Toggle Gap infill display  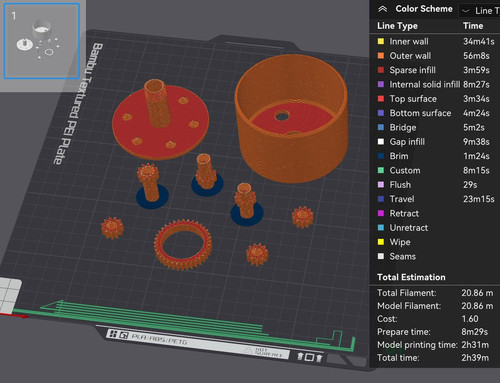click(x=433, y=142)
